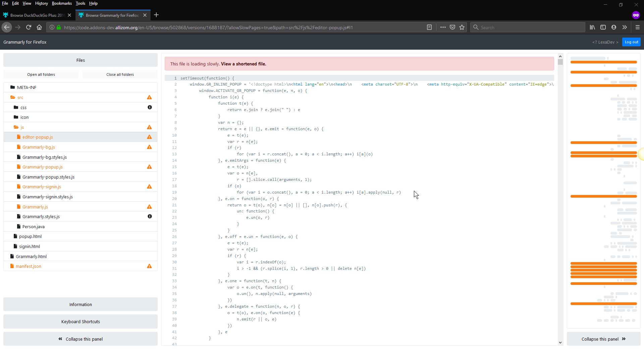Image resolution: width=644 pixels, height=349 pixels.
Task: Open Grammarly-popup.styles.js file
Action: click(80, 177)
